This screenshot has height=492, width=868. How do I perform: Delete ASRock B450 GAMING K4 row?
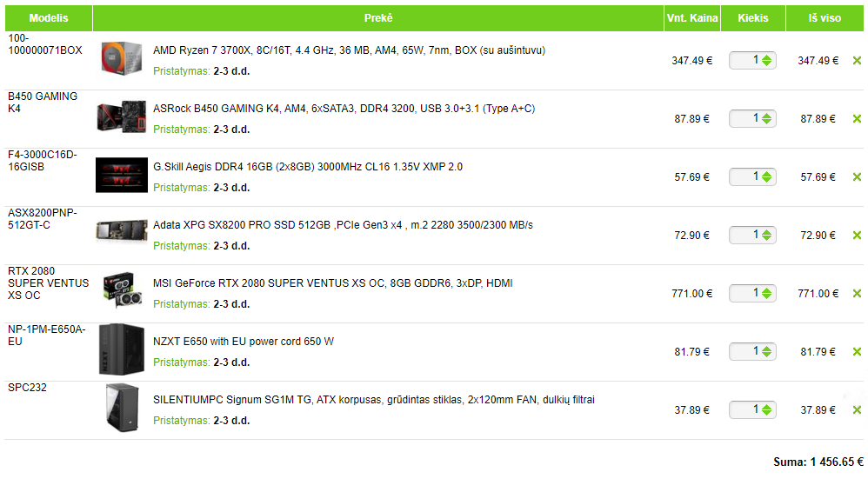pos(857,119)
